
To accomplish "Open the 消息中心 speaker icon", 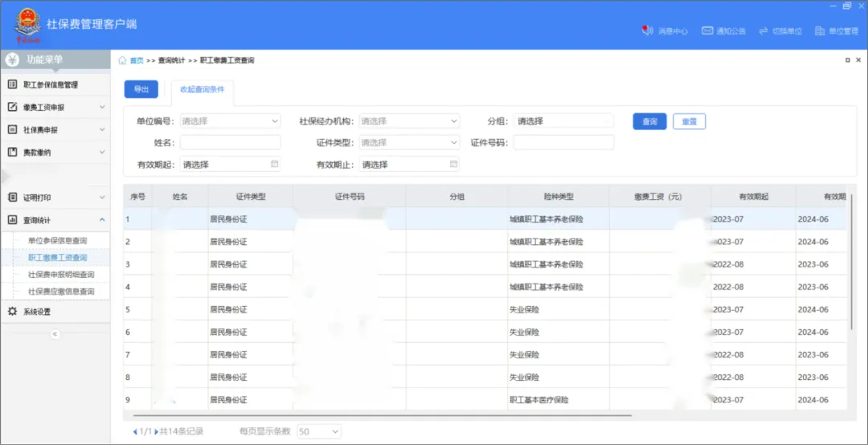I will pos(647,31).
